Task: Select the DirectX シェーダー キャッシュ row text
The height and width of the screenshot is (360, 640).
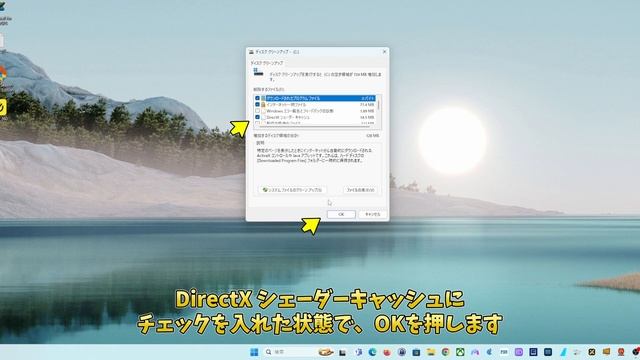Action: (x=288, y=117)
